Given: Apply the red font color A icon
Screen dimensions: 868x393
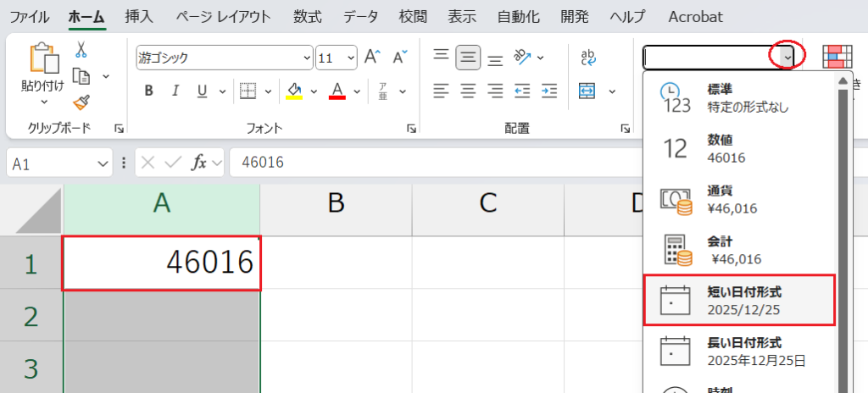Looking at the screenshot, I should pyautogui.click(x=337, y=91).
